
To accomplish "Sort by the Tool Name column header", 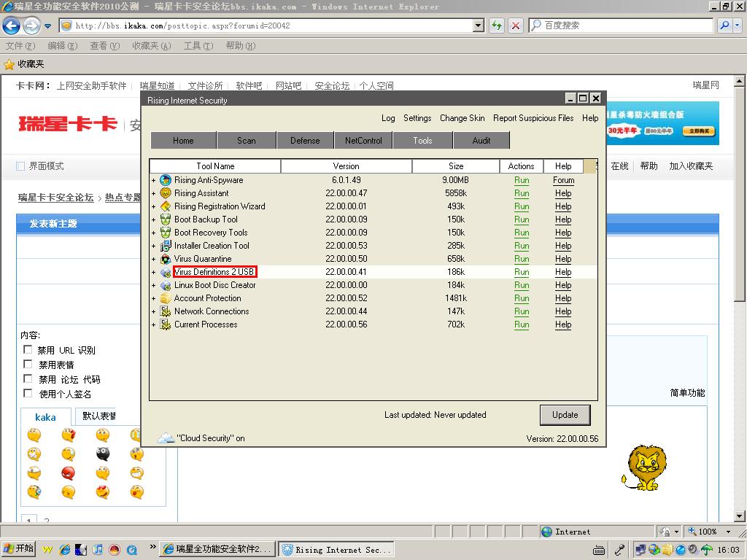I will pos(215,166).
